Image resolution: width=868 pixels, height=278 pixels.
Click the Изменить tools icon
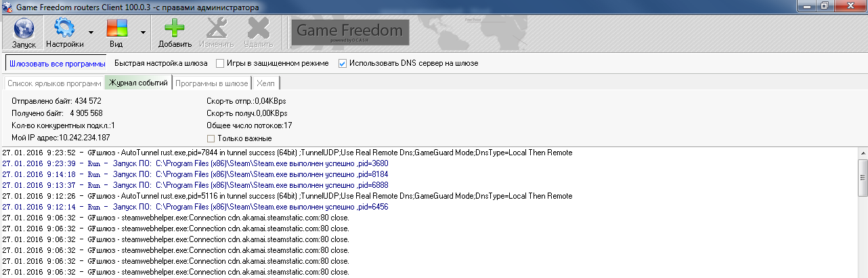pyautogui.click(x=216, y=29)
